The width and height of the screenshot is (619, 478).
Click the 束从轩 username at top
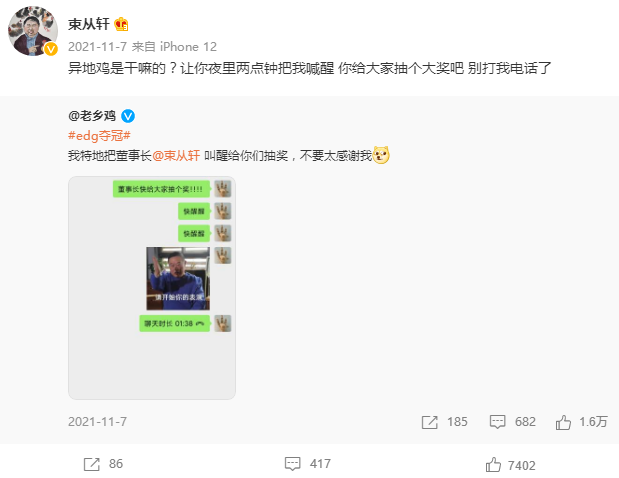[x=88, y=24]
